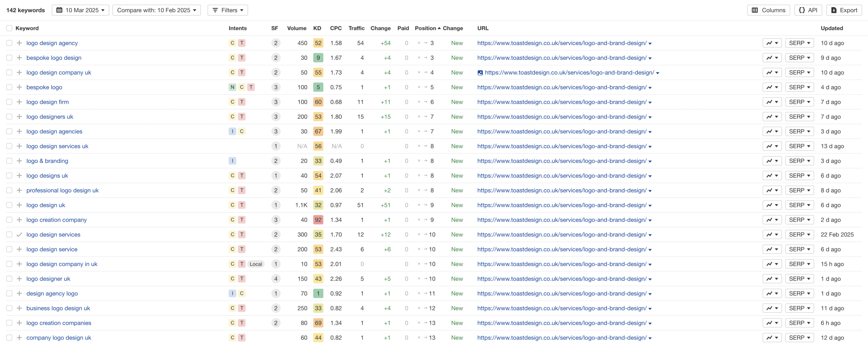Click '+54' traffic change value
The image size is (868, 346).
[386, 43]
